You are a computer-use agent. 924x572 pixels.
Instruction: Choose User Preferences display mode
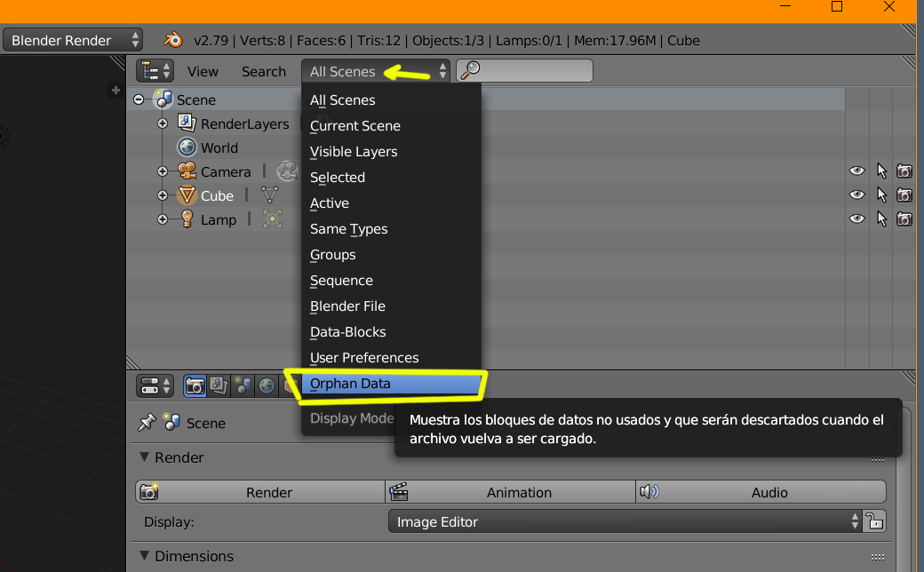tap(391, 358)
